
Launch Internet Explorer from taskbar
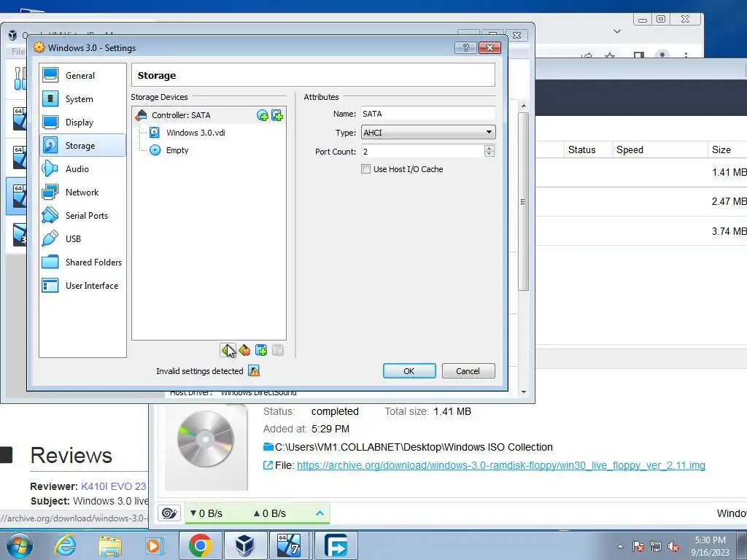click(65, 545)
